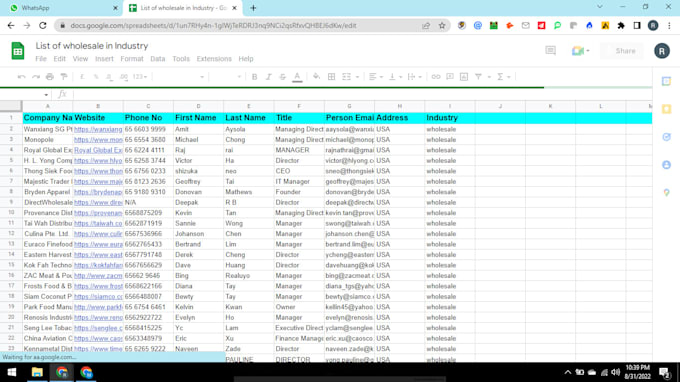Insert a chart via the toolbar
Screen dimensions: 680x382
[x=464, y=77]
